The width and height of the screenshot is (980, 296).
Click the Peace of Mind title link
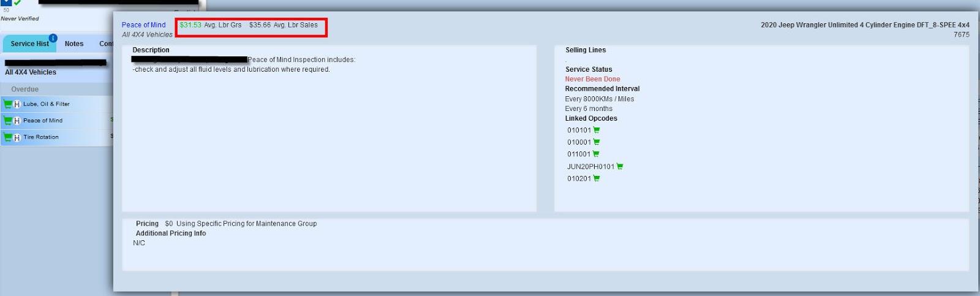[x=143, y=25]
